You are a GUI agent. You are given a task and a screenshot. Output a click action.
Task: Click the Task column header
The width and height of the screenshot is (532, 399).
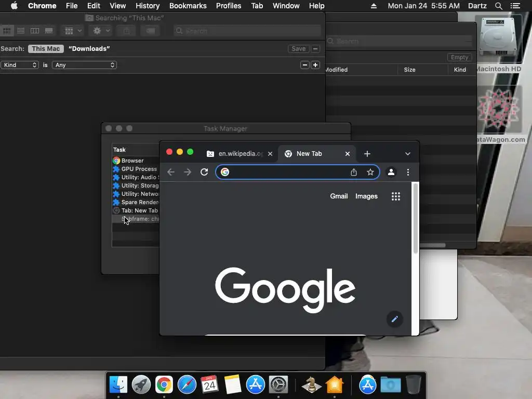136,150
